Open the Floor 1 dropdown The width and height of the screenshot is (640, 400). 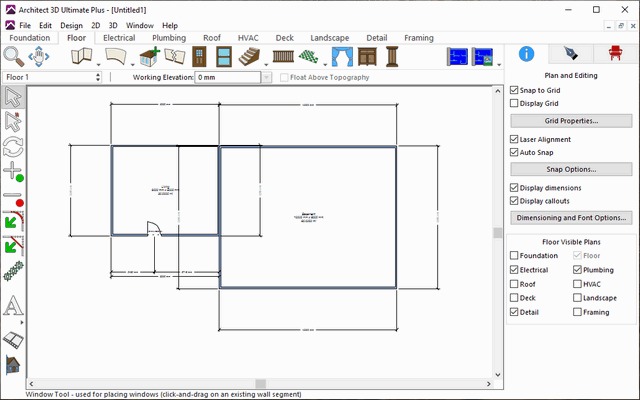pos(96,77)
